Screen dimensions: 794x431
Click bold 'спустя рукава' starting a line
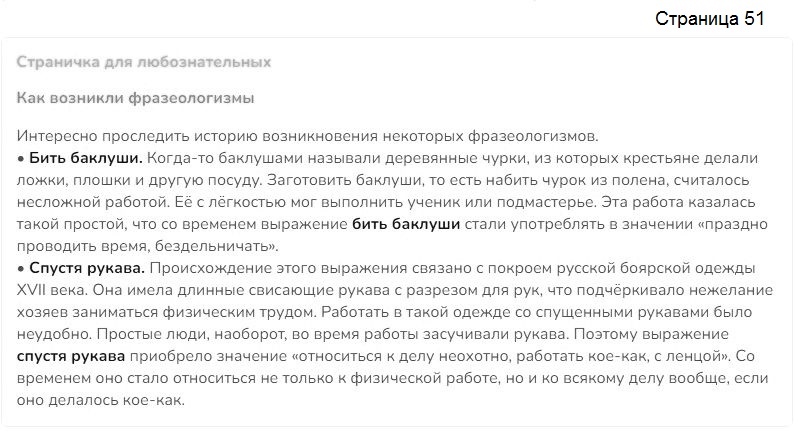click(x=71, y=356)
